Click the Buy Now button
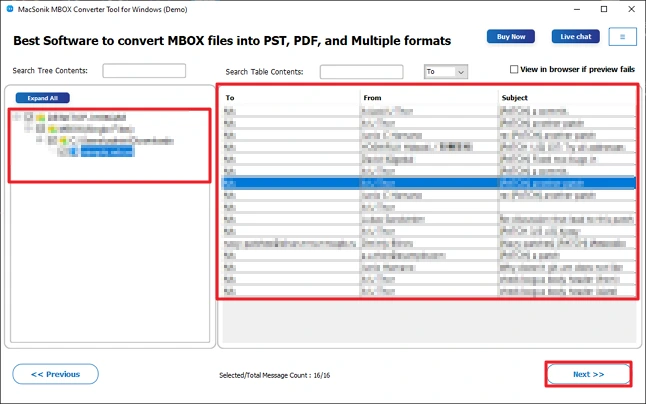 (x=511, y=37)
